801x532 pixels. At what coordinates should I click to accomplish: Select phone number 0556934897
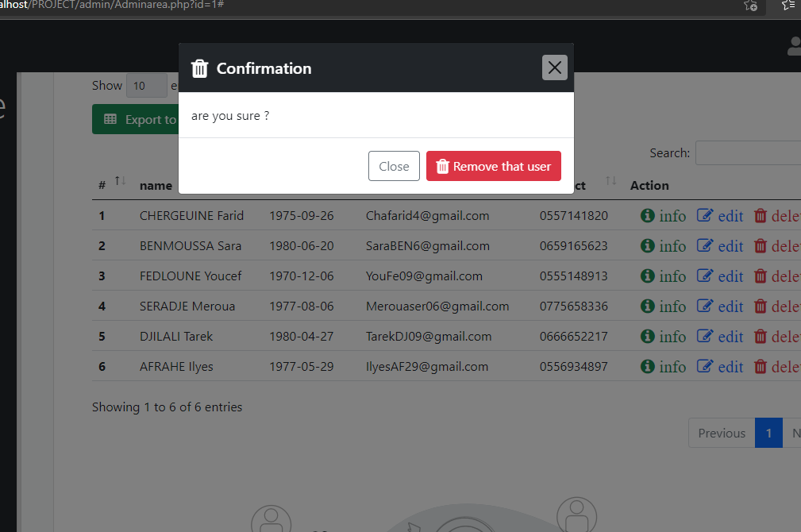coord(574,366)
